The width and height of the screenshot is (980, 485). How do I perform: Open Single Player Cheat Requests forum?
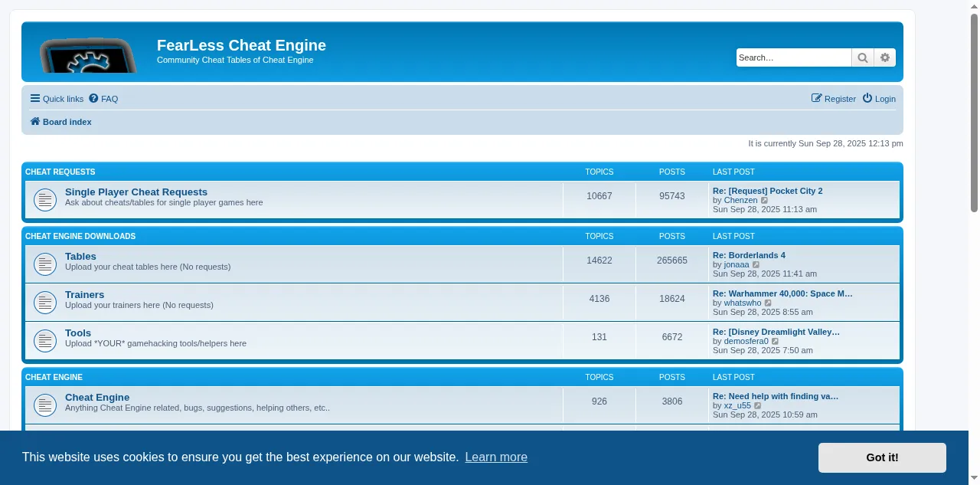(x=136, y=192)
